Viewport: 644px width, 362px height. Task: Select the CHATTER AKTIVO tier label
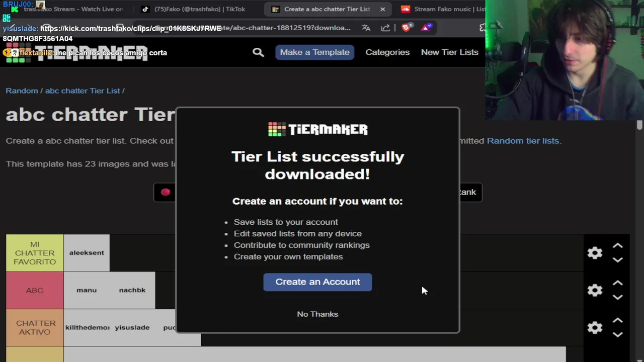click(35, 327)
